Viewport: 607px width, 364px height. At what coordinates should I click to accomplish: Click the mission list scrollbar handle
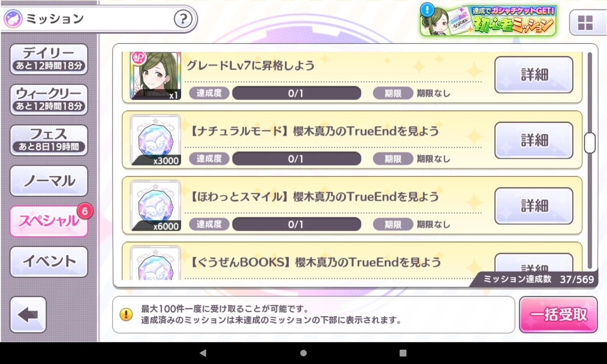[x=589, y=143]
